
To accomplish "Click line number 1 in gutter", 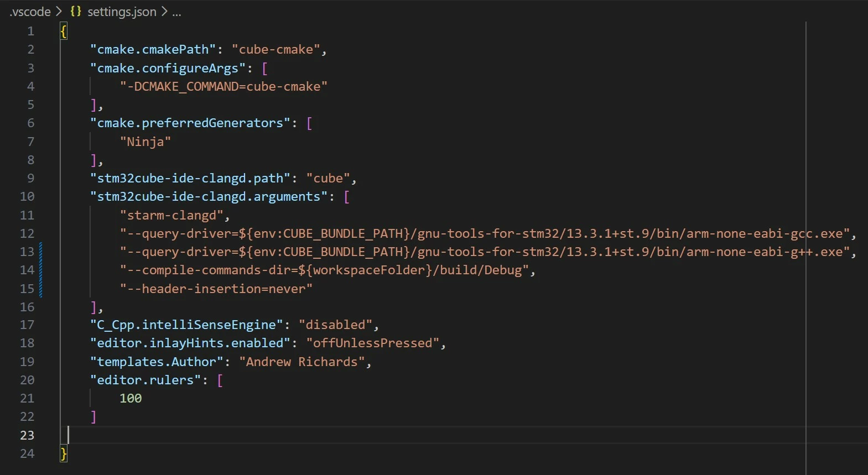I will pos(31,31).
